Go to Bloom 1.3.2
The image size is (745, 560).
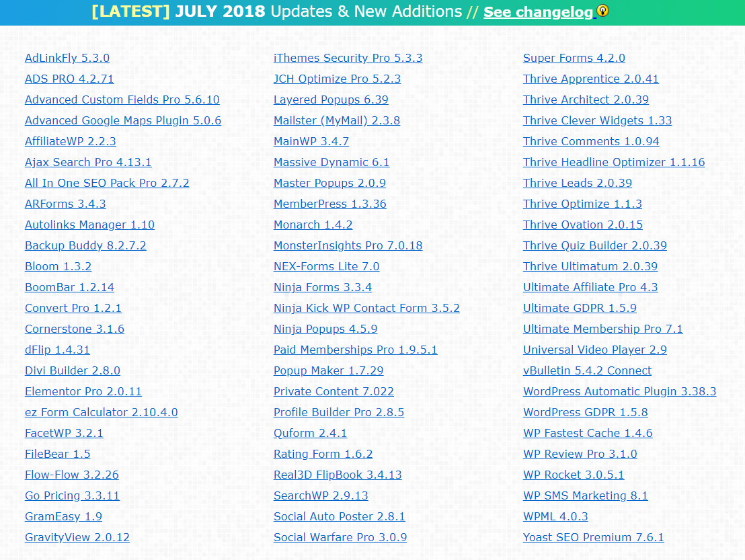(58, 266)
